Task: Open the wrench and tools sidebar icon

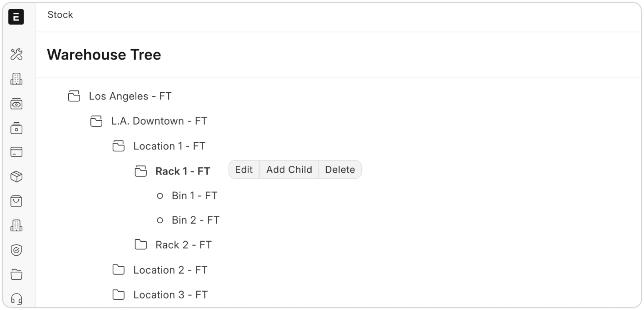Action: (x=16, y=54)
